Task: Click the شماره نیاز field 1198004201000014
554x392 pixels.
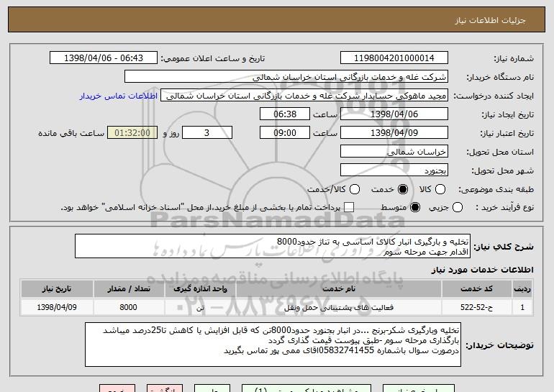Action: 394,58
